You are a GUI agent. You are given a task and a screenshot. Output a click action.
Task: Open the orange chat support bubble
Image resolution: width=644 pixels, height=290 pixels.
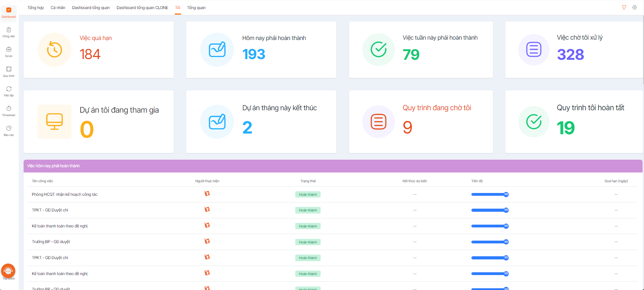(x=8, y=271)
